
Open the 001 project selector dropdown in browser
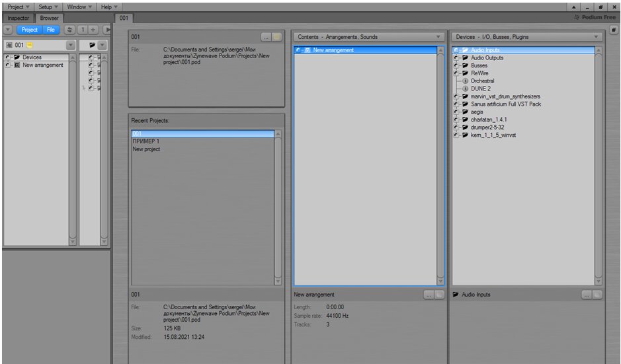(71, 45)
